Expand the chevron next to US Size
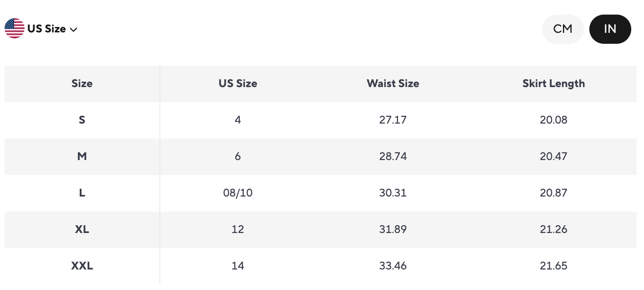 coord(74,30)
